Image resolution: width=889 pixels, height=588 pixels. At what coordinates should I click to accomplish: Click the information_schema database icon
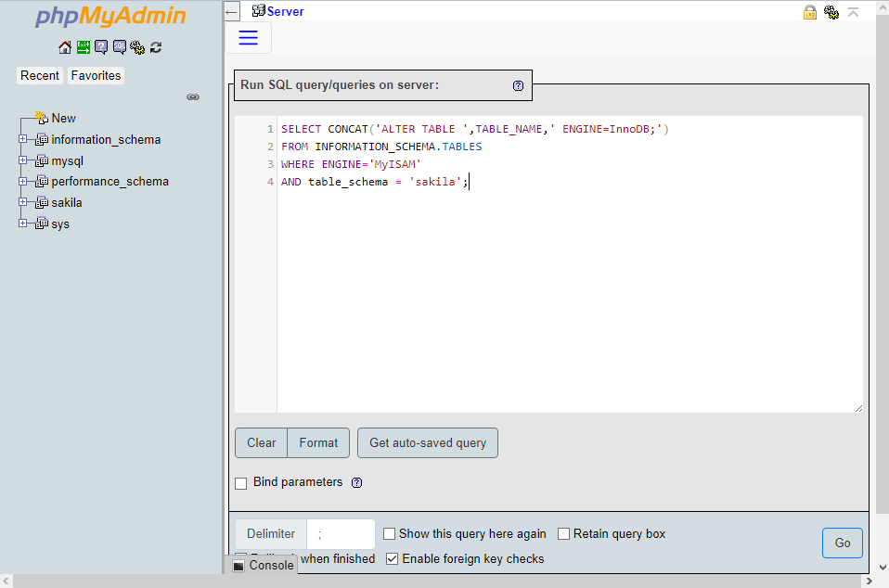(x=42, y=139)
